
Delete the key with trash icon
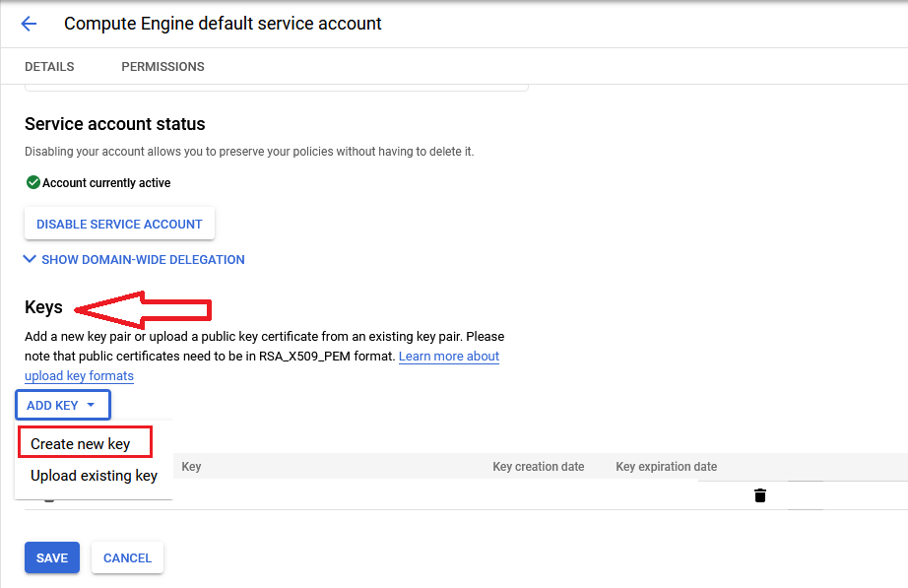click(759, 495)
